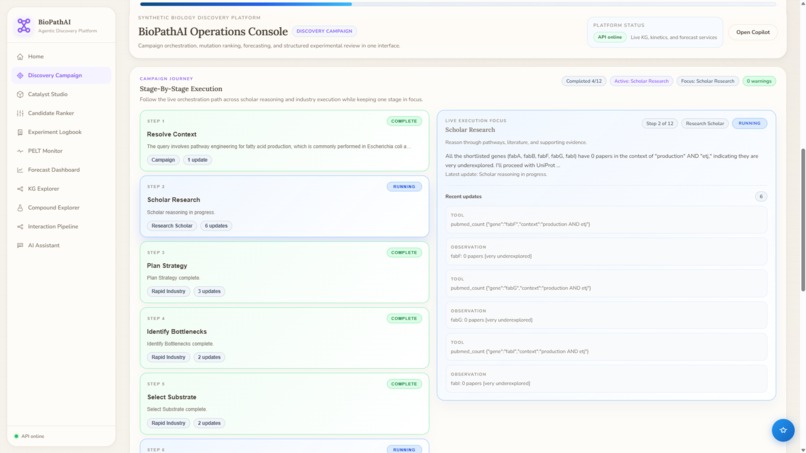Click the BioPathAI logo icon

click(24, 25)
